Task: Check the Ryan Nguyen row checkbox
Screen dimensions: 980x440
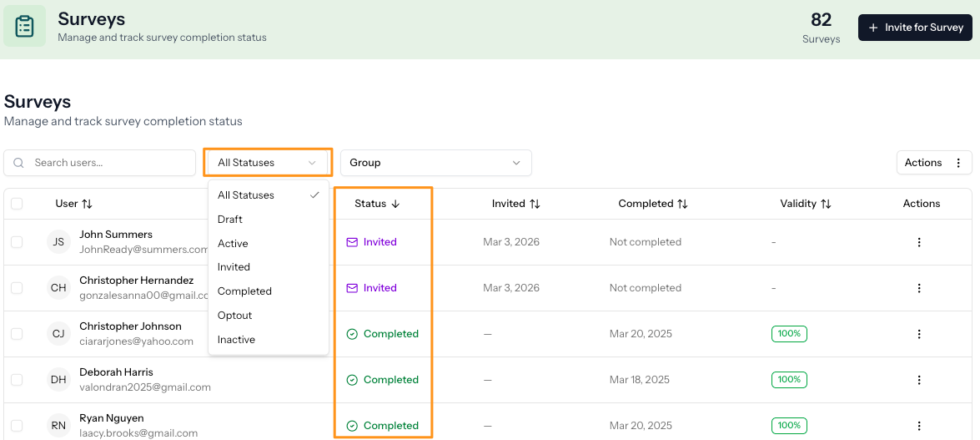Action: [x=17, y=426]
